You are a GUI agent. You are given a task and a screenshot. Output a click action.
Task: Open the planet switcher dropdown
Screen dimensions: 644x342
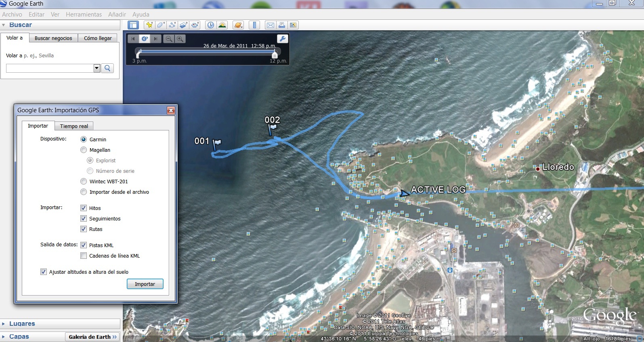[x=238, y=25]
